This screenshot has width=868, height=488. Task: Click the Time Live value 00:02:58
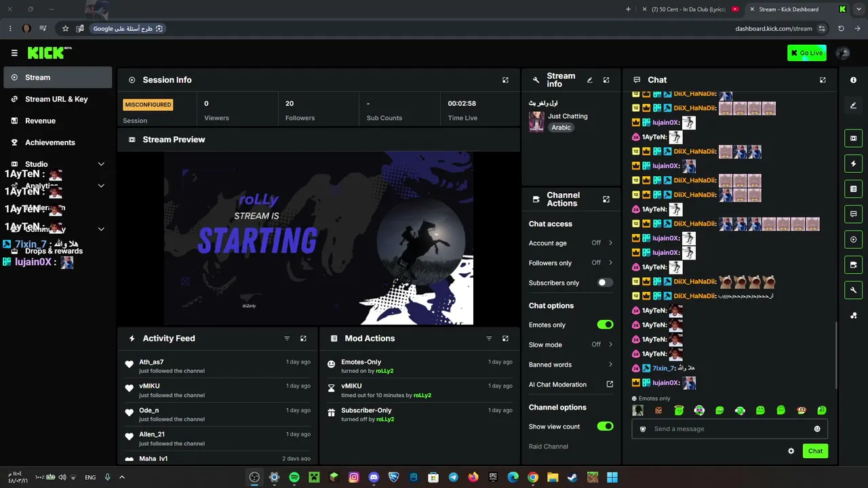(462, 104)
